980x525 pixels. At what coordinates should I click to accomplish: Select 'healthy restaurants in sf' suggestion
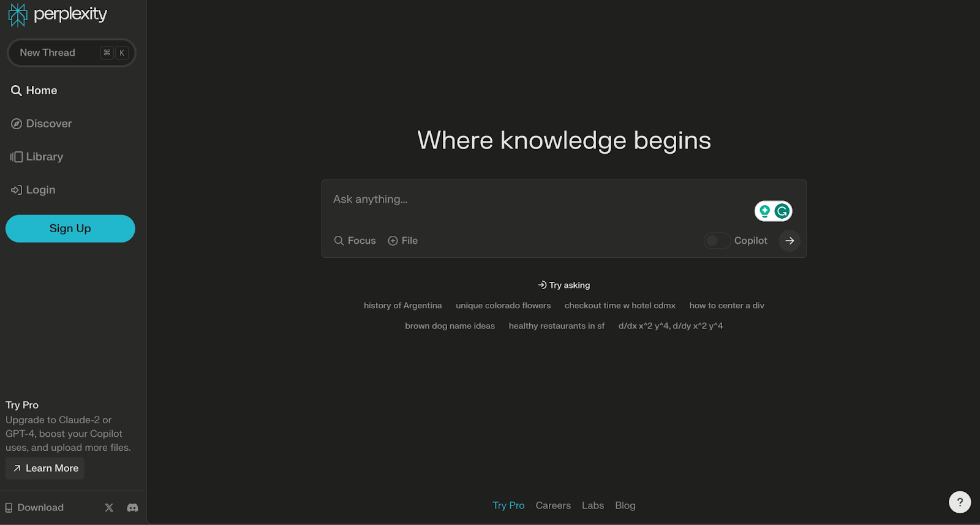[x=556, y=326]
